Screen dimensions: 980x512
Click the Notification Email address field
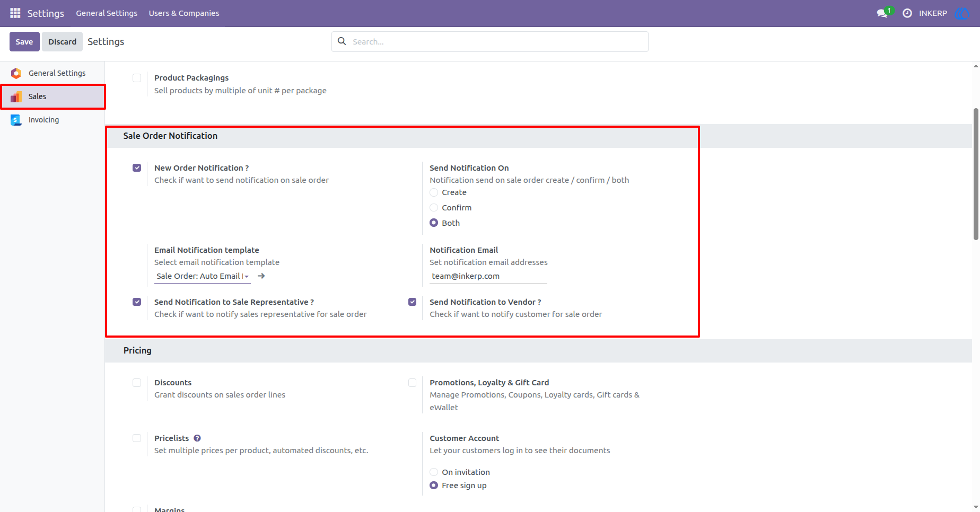pos(488,276)
